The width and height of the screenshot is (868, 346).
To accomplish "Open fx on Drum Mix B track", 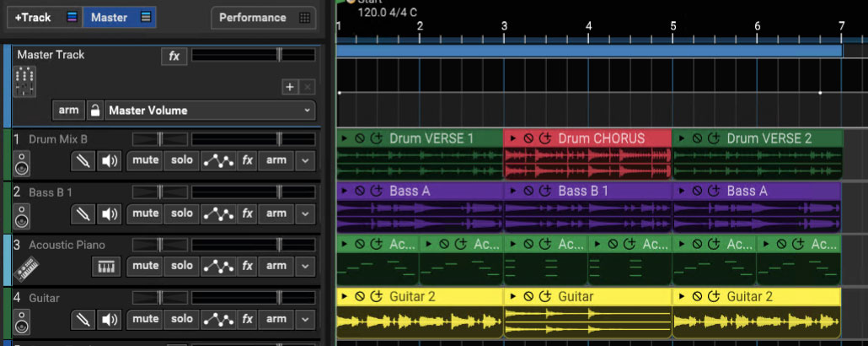I will pos(248,161).
